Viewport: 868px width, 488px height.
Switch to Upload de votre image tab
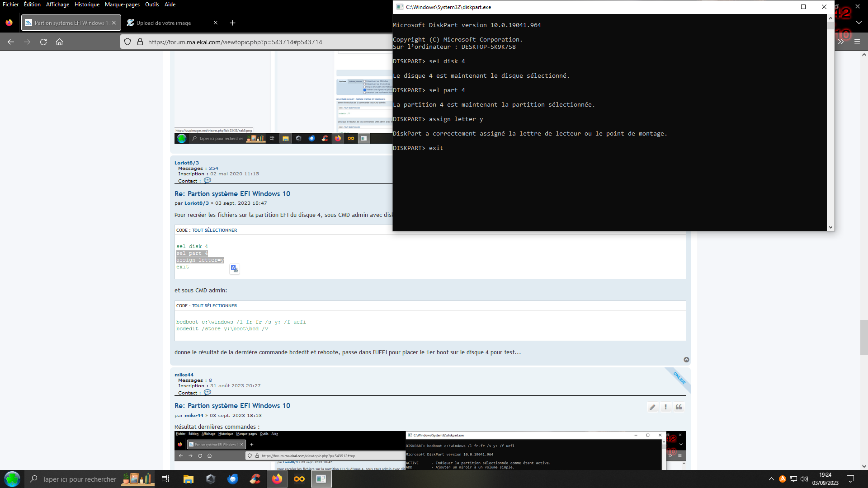(x=164, y=23)
